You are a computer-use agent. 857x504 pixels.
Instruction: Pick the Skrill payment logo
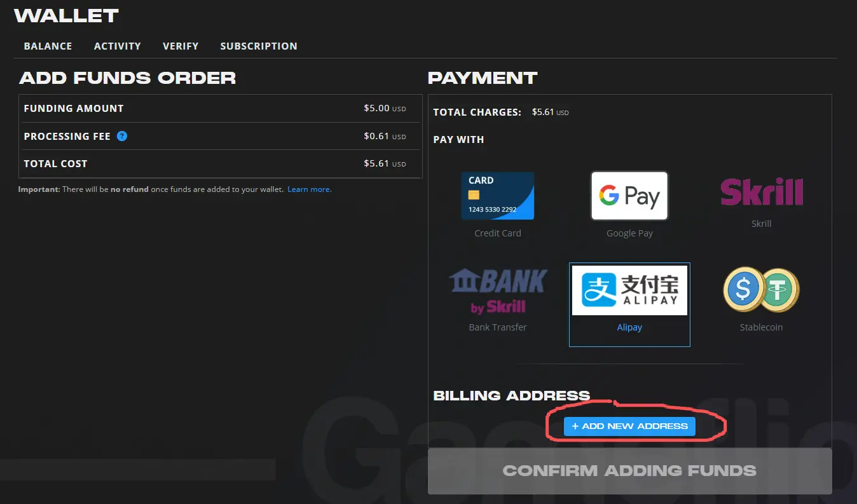(x=761, y=191)
